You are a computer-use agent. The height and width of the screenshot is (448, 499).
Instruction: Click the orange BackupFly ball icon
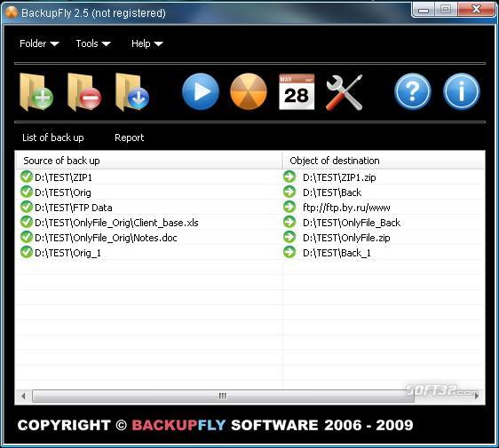[x=249, y=91]
